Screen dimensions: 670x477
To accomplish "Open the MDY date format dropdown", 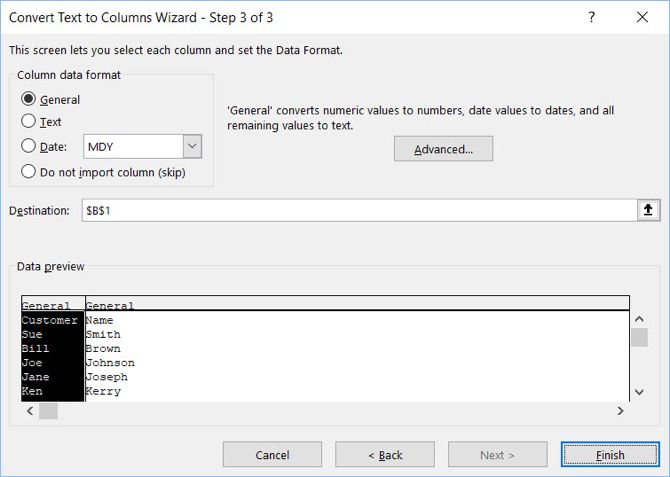I will (192, 146).
